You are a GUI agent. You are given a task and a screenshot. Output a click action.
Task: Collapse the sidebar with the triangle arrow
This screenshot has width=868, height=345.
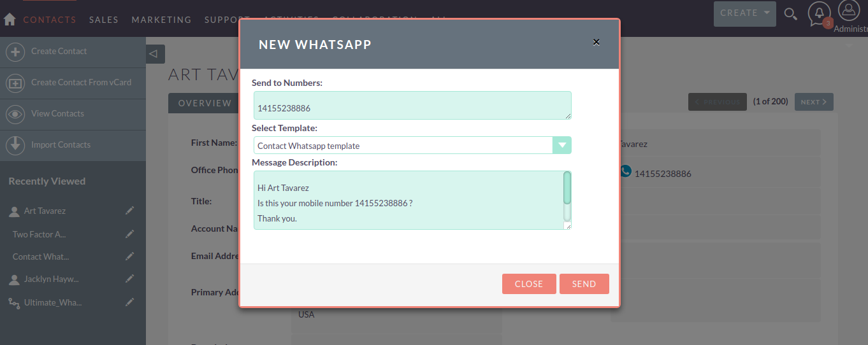pyautogui.click(x=156, y=54)
